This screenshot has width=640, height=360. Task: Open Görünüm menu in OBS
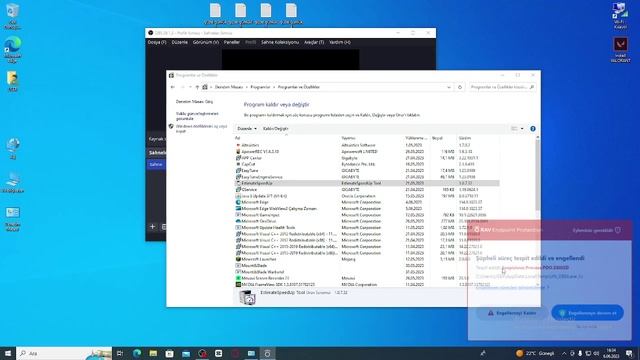[206, 42]
